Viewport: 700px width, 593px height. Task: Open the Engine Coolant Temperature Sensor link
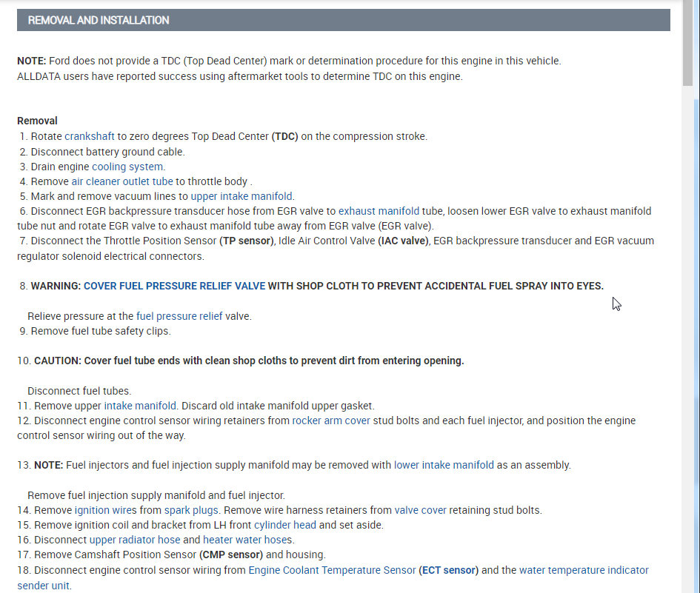[x=332, y=570]
